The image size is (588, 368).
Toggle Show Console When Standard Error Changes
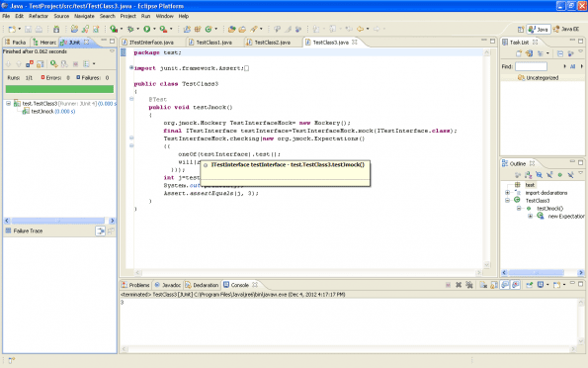point(516,285)
